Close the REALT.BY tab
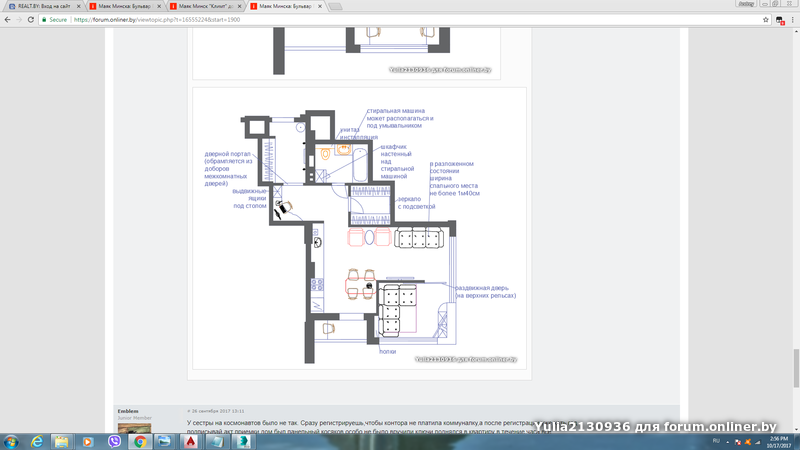 point(79,6)
